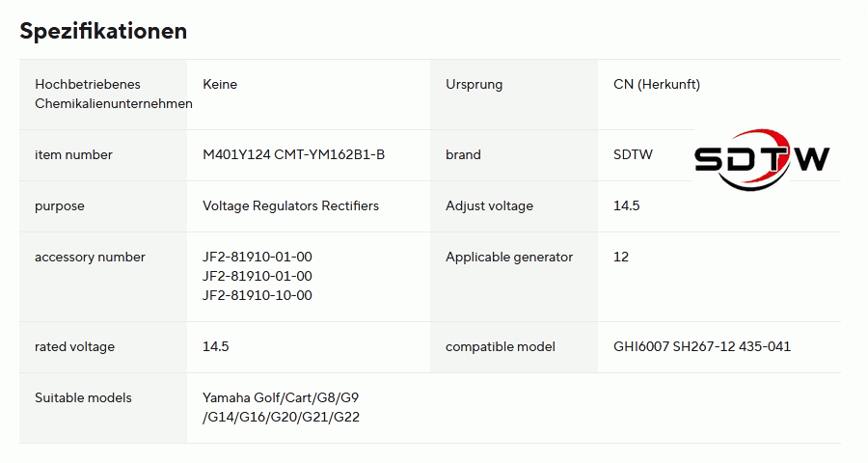Select the first JF2-81910-01-00 accessory number

[x=258, y=257]
